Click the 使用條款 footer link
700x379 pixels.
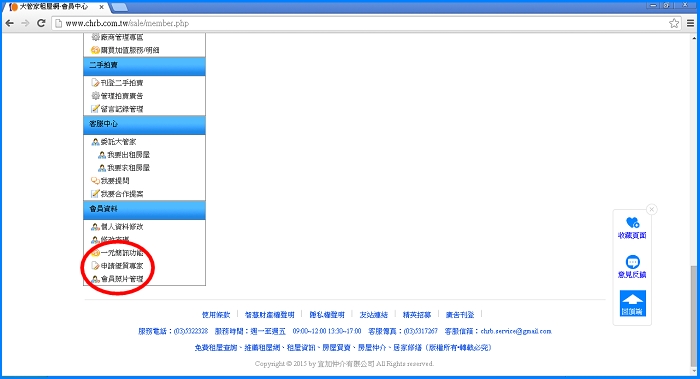pyautogui.click(x=216, y=315)
